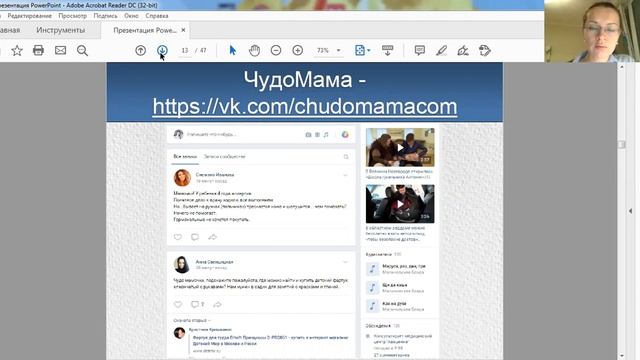The height and width of the screenshot is (360, 640).
Task: Close the Презентация Powe... tab
Action: point(183,30)
